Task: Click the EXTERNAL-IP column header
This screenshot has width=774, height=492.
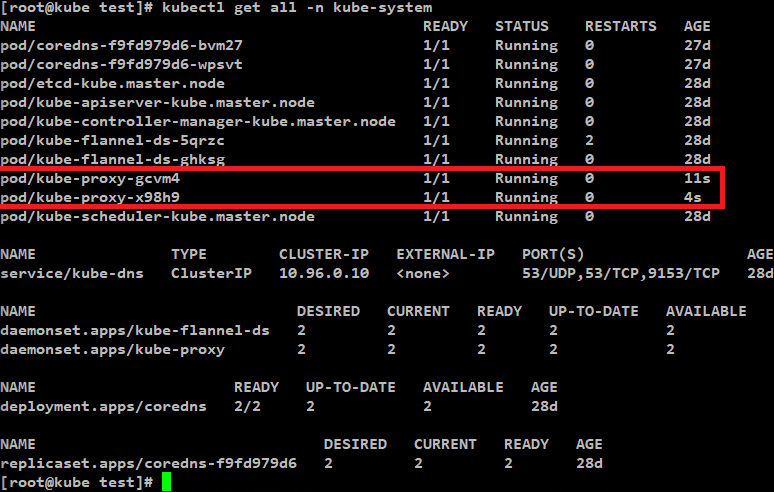Action: (x=446, y=255)
